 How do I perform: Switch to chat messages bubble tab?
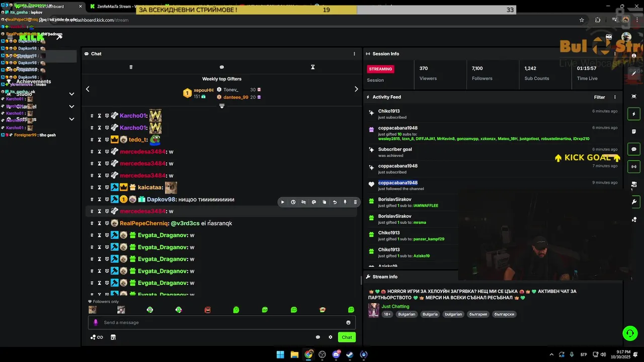coord(222,67)
